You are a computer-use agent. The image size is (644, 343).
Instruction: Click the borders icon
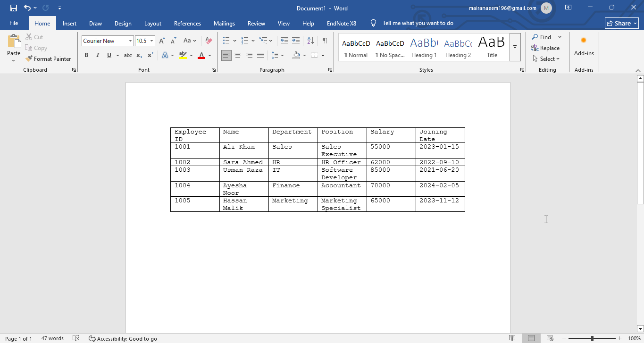[314, 55]
